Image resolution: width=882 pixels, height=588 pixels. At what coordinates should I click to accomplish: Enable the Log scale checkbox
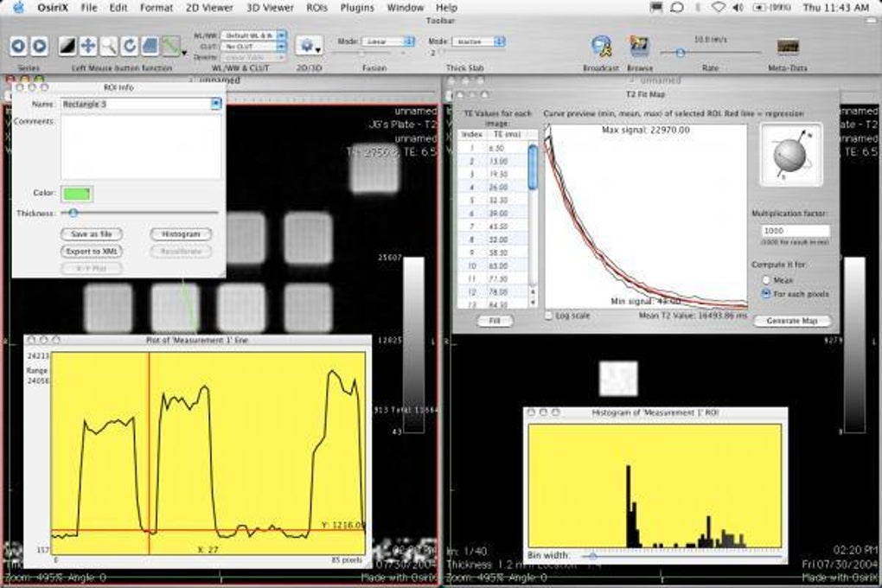pyautogui.click(x=549, y=316)
